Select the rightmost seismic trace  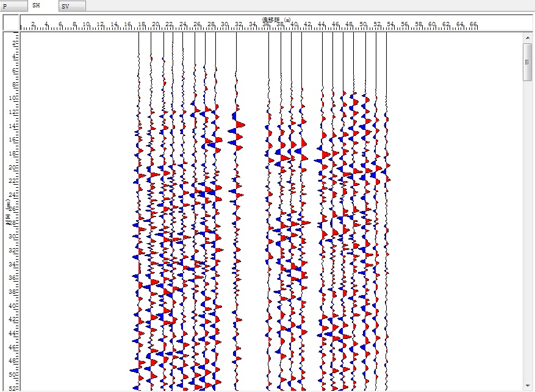(386, 183)
